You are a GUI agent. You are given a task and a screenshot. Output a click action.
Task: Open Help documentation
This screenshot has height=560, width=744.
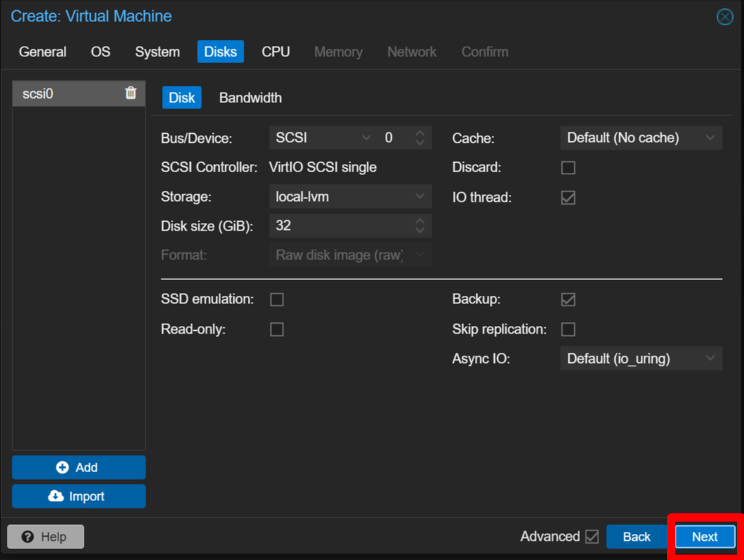pos(45,537)
